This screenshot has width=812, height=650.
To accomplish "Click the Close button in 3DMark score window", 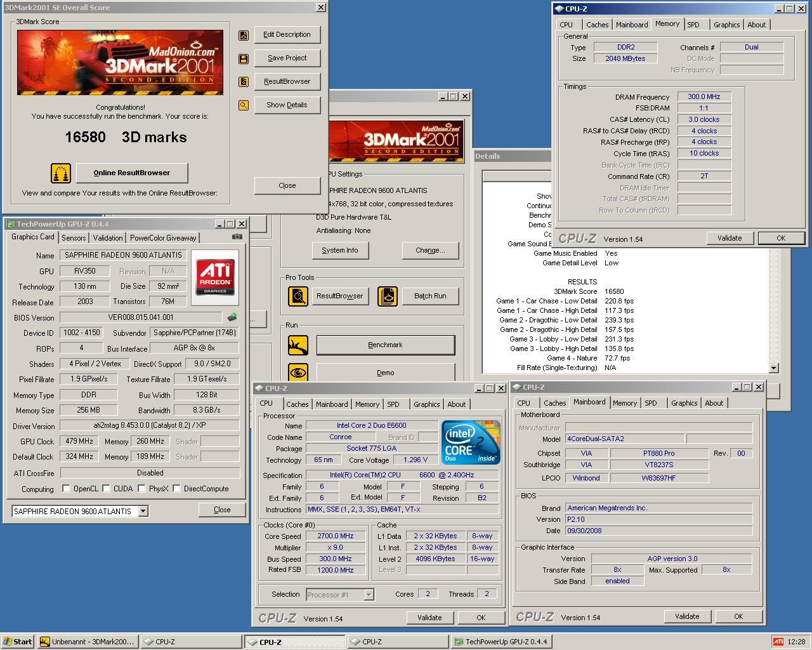I will pyautogui.click(x=287, y=185).
